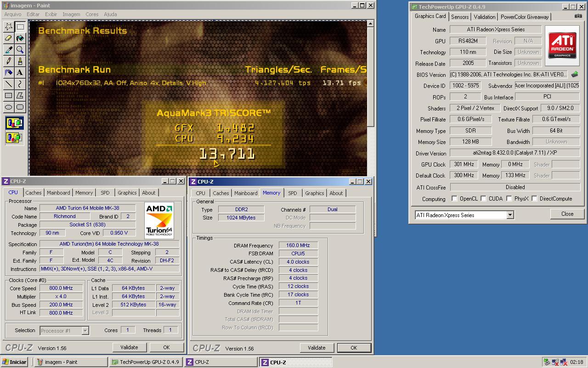588x368 pixels.
Task: Choose the Rounded Rectangle tool
Action: [20, 107]
